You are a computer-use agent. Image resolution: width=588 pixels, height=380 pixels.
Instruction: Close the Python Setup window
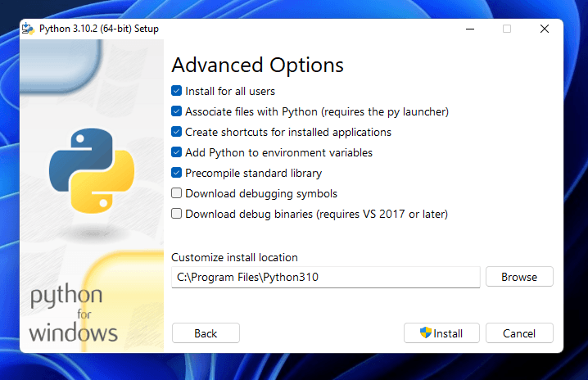point(545,29)
